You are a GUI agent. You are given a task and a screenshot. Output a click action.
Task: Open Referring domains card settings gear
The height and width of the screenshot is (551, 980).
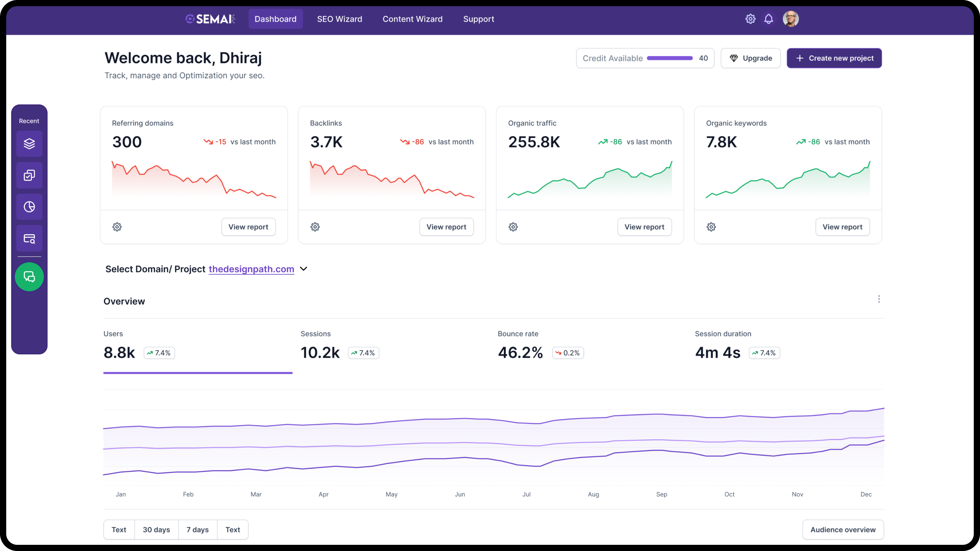(x=117, y=227)
